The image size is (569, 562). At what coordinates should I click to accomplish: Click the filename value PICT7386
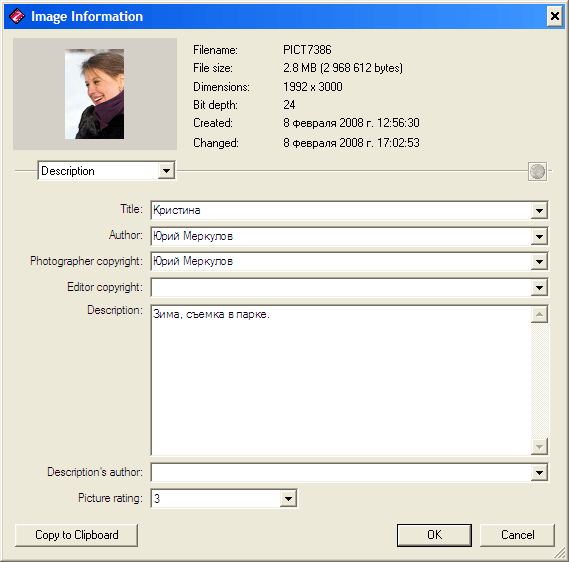click(307, 50)
